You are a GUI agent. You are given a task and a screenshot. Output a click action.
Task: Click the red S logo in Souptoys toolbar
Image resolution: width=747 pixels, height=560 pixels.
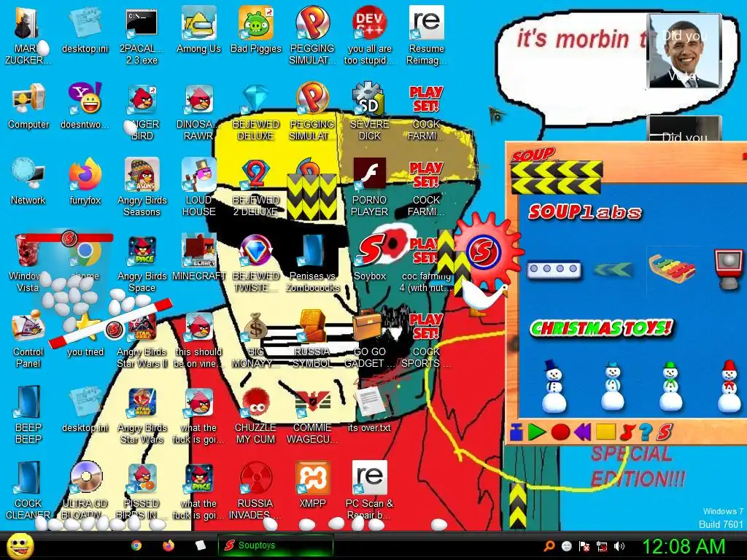664,432
